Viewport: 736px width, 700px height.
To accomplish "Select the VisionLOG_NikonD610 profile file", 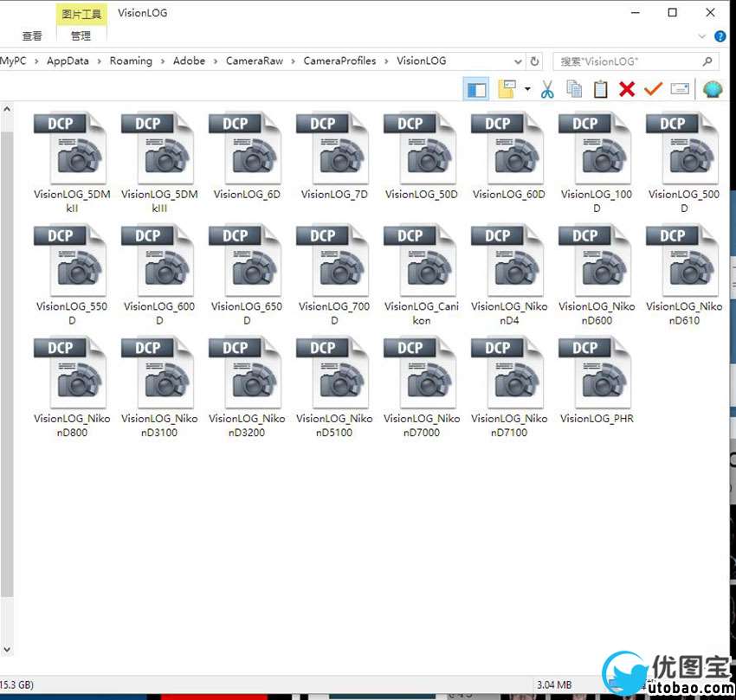I will [684, 275].
